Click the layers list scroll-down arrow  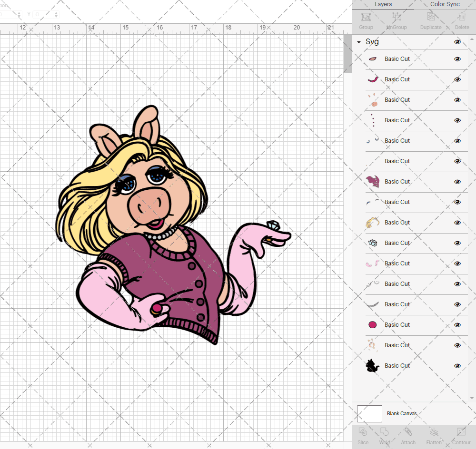471,398
